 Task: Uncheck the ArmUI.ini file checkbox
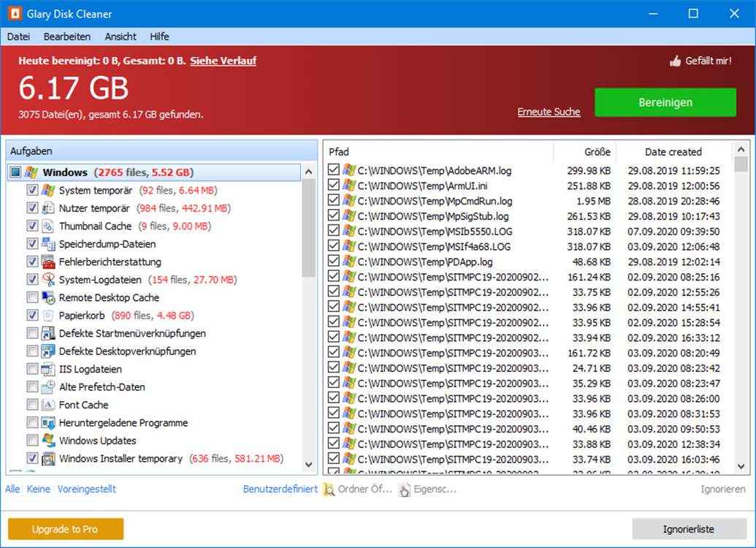333,185
